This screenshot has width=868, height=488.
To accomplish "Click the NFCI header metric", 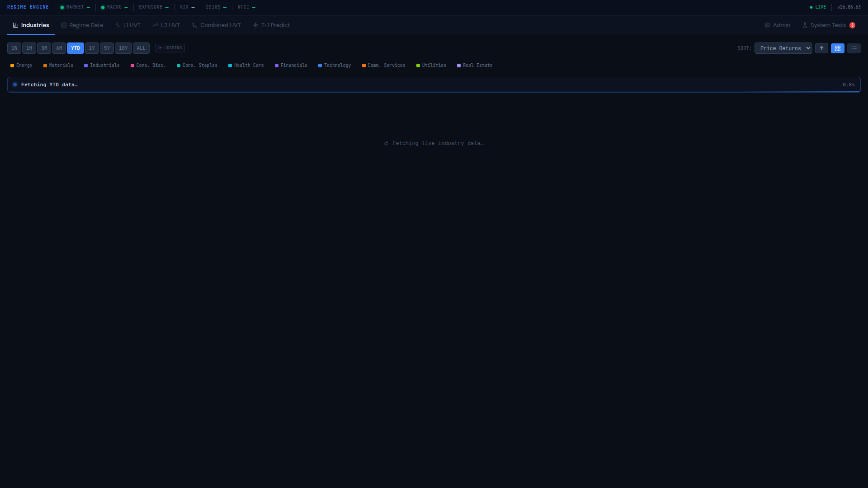I will tap(246, 7).
